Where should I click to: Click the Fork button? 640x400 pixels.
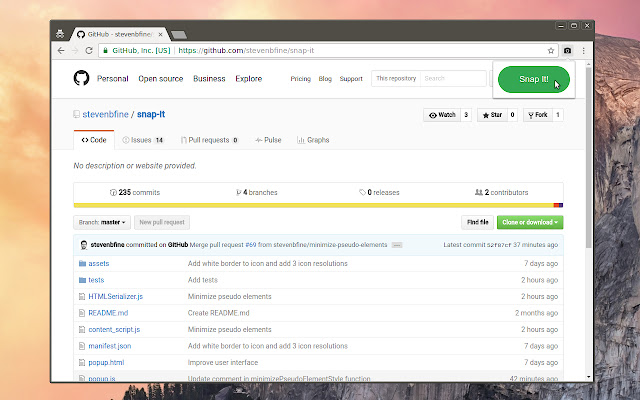pyautogui.click(x=538, y=115)
